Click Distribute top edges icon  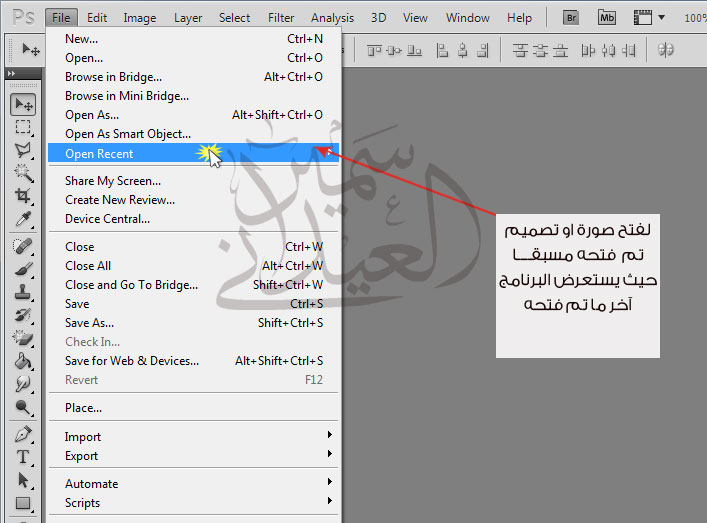[x=520, y=50]
